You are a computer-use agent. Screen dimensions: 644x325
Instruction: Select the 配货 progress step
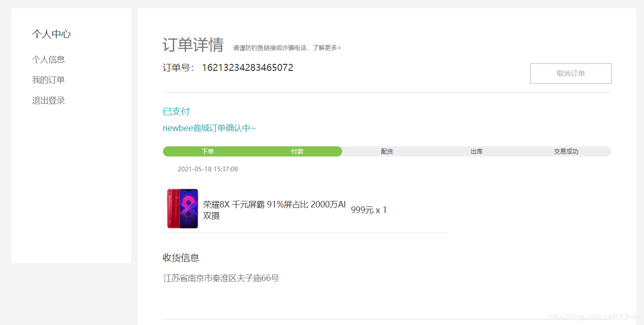[387, 151]
